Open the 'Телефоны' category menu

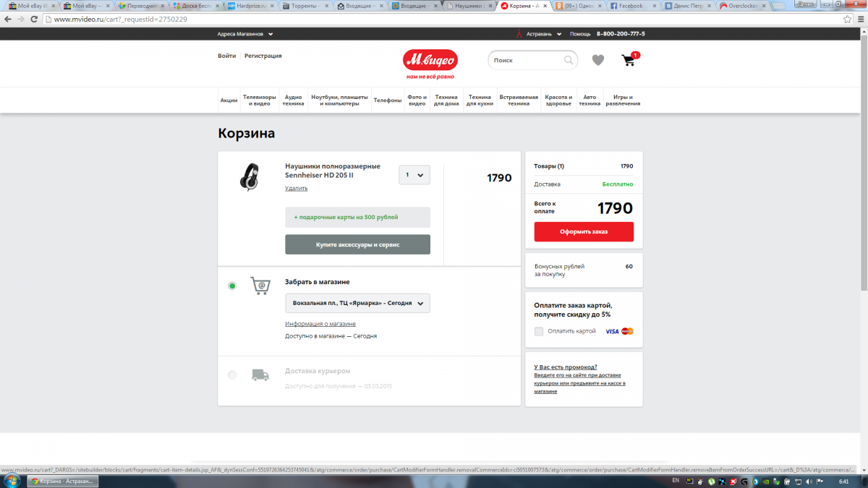click(x=387, y=100)
